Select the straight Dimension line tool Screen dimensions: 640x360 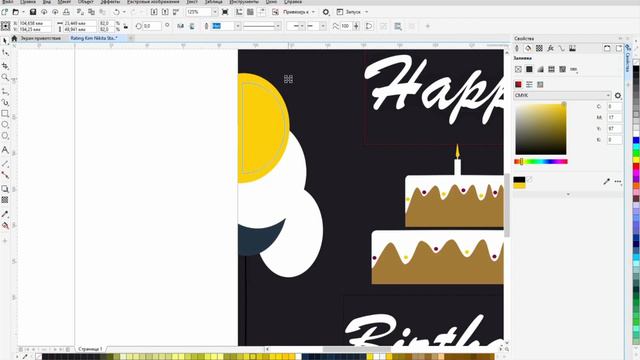(5, 164)
